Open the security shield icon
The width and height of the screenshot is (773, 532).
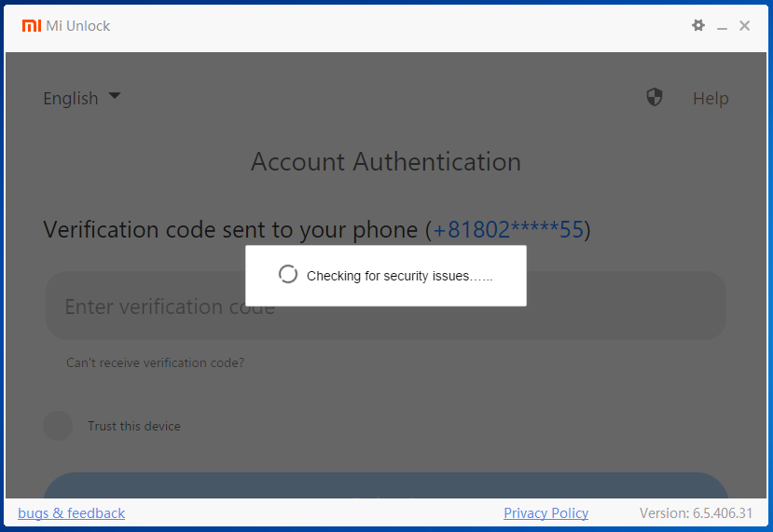[655, 97]
